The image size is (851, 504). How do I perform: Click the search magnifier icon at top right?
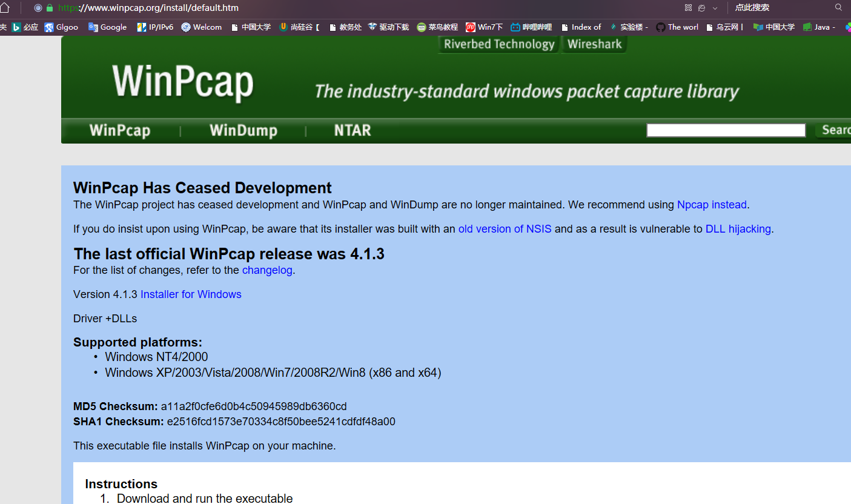click(x=838, y=8)
